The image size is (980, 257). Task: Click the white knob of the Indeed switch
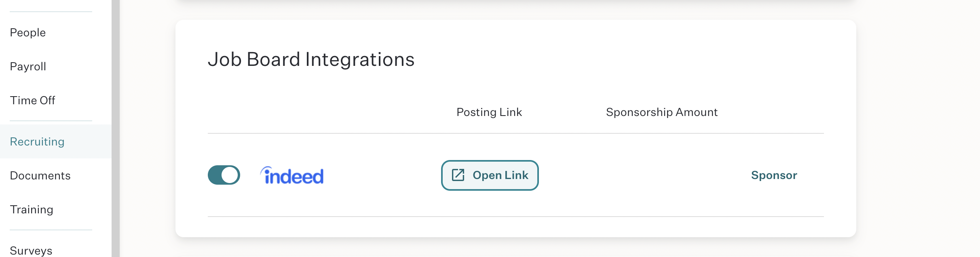(230, 175)
